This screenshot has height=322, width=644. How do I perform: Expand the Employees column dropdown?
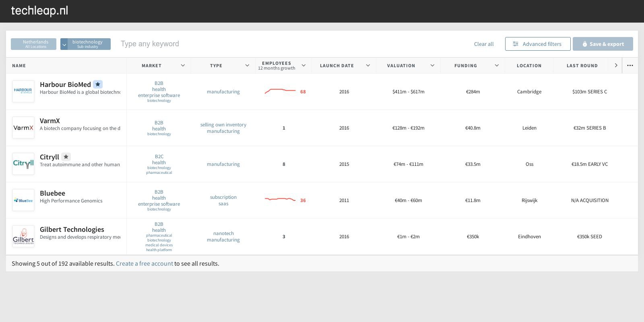tap(303, 66)
